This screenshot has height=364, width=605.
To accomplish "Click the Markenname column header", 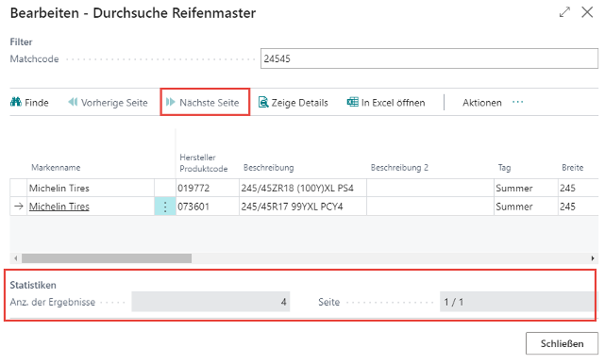I will (56, 168).
